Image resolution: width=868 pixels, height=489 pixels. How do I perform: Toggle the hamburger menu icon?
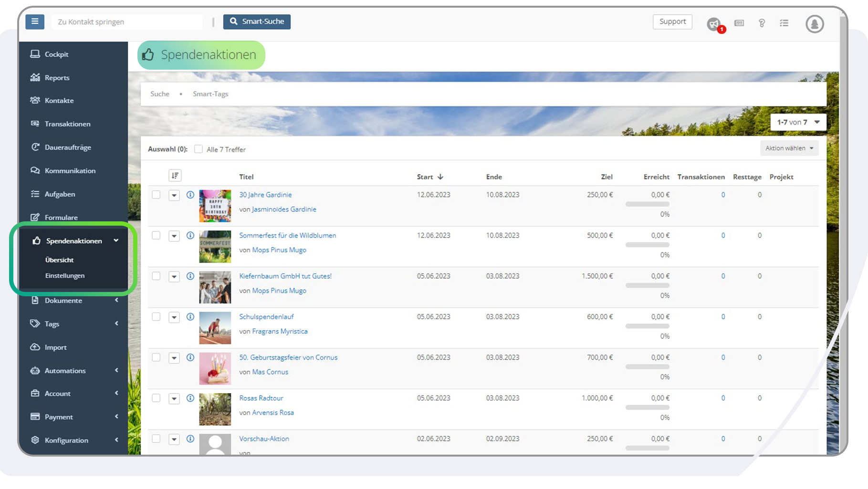pyautogui.click(x=34, y=21)
